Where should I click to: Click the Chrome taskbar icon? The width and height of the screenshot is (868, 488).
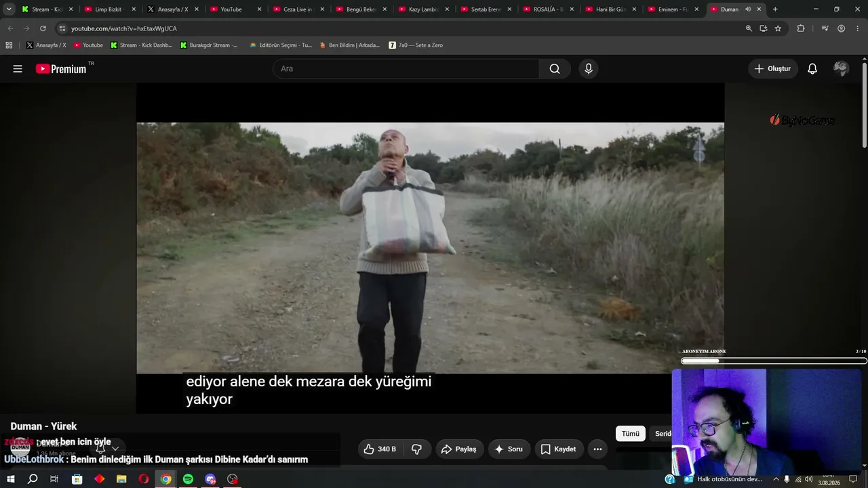[x=165, y=479]
